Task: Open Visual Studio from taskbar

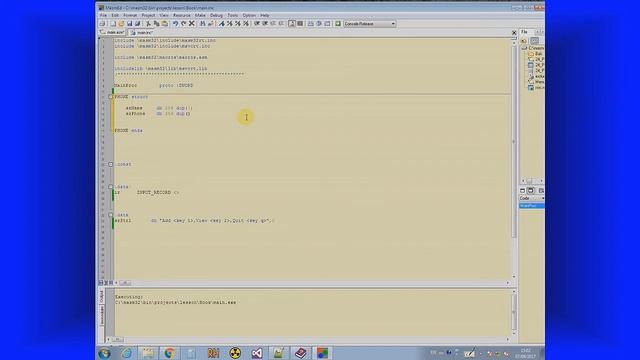Action: tap(257, 353)
